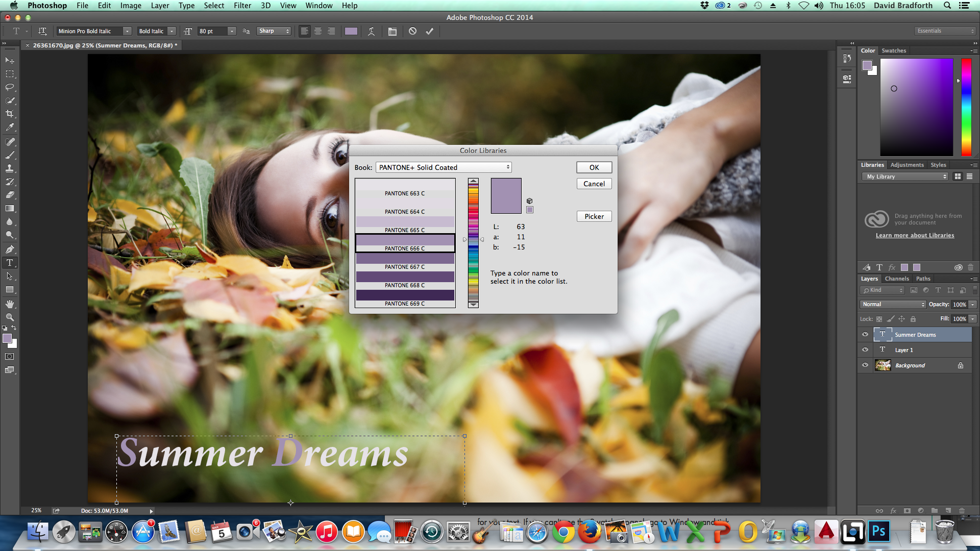Select the Dodge tool
980x551 pixels.
coord(10,235)
